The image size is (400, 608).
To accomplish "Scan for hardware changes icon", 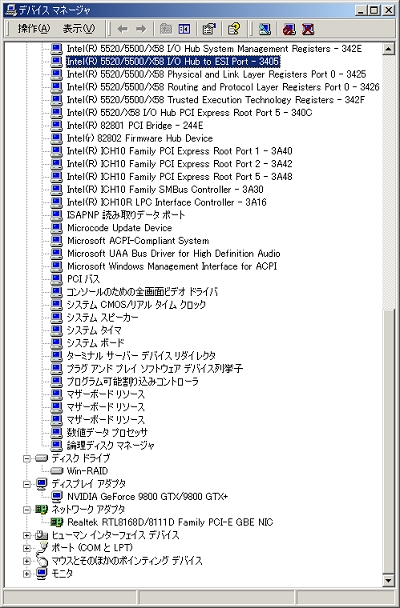I will [x=265, y=29].
